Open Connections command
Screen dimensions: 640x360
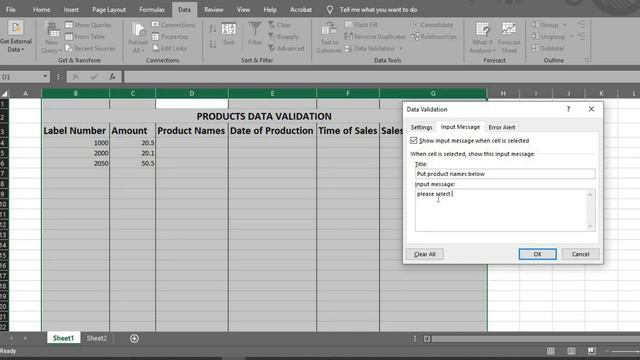click(x=173, y=25)
